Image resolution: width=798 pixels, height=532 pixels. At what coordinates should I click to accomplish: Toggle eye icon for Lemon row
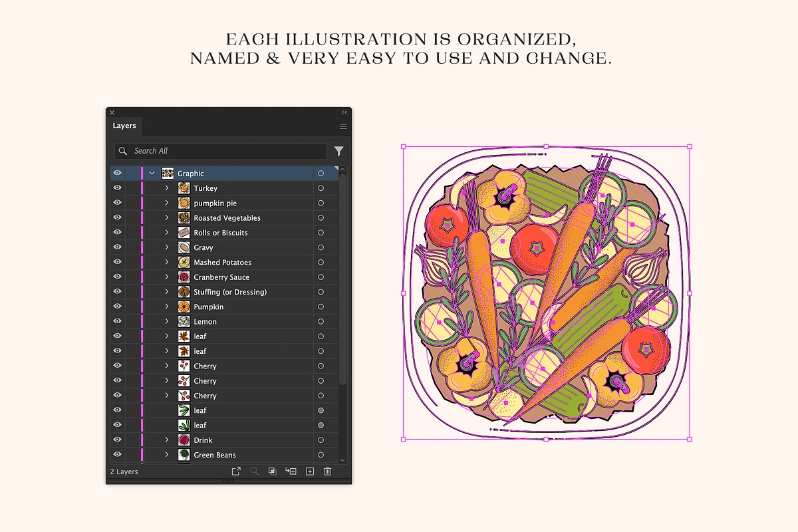click(118, 321)
